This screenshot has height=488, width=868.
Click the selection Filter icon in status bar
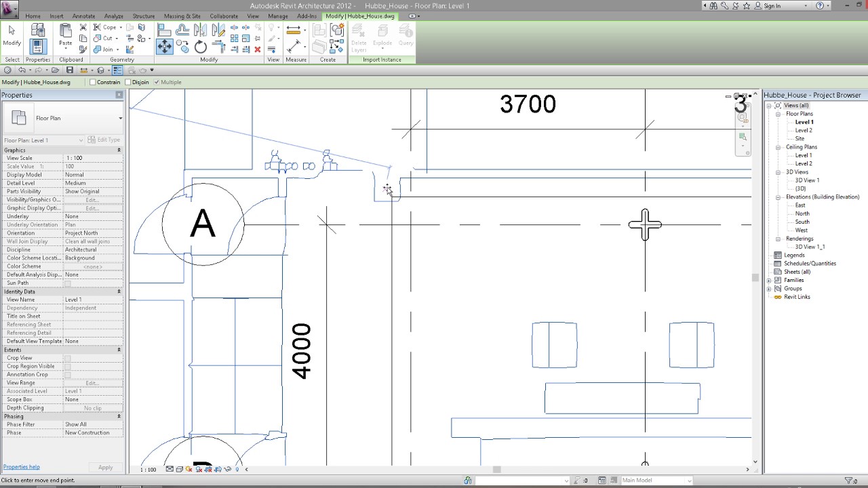[x=848, y=481]
